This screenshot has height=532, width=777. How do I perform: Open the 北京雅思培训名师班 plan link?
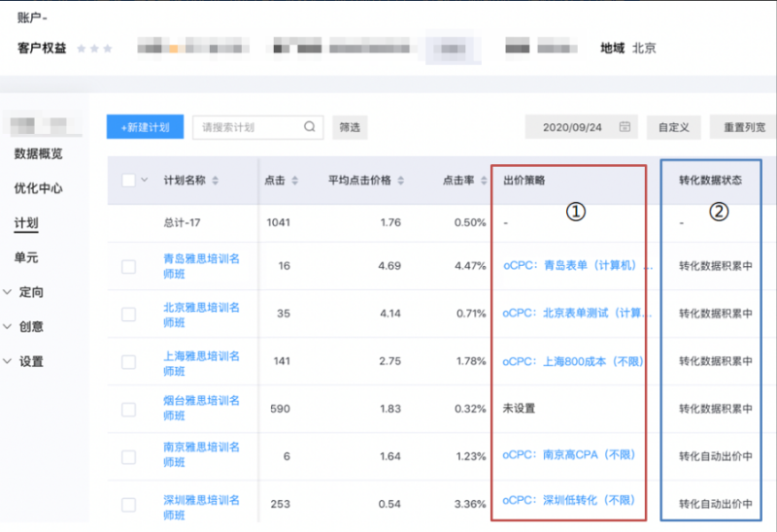(201, 315)
